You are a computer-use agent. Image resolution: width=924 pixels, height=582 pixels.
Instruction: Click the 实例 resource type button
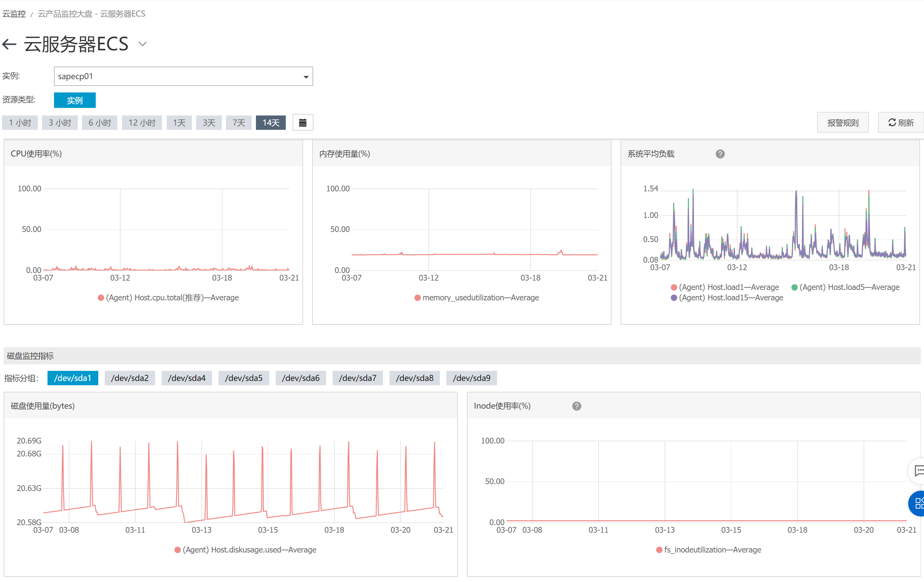tap(75, 100)
